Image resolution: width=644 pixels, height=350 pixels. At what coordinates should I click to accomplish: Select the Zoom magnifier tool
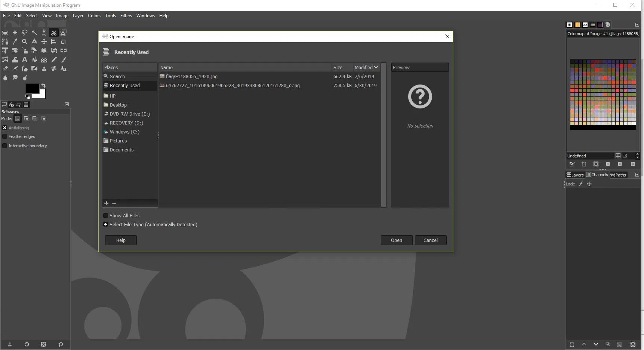click(x=25, y=42)
